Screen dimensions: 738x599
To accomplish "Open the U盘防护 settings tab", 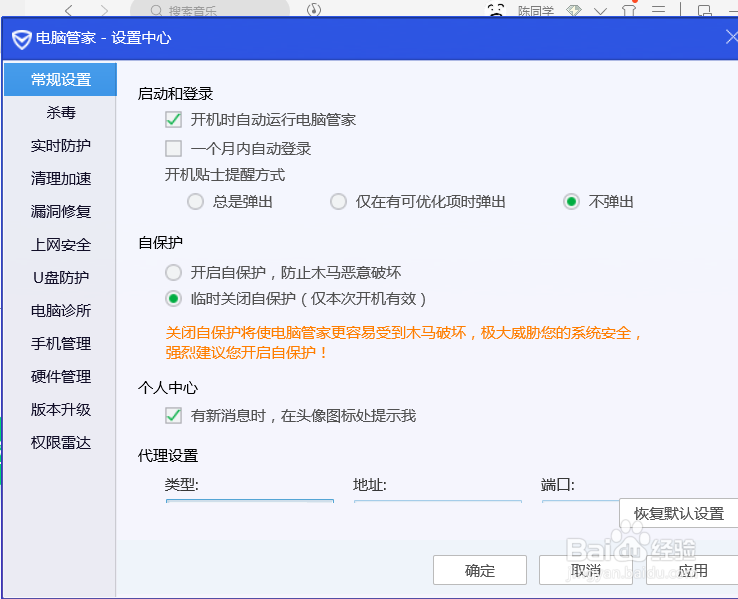I will pos(60,278).
